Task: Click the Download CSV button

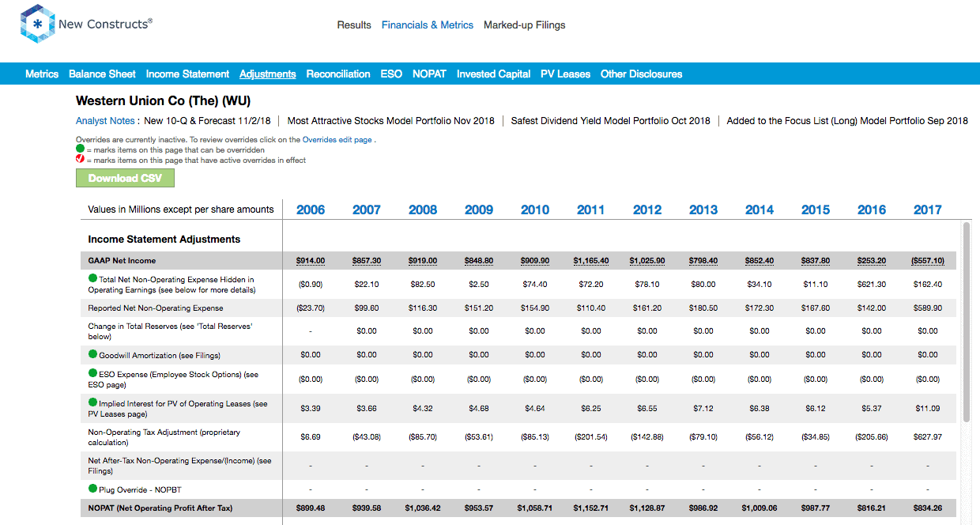Action: 125,178
